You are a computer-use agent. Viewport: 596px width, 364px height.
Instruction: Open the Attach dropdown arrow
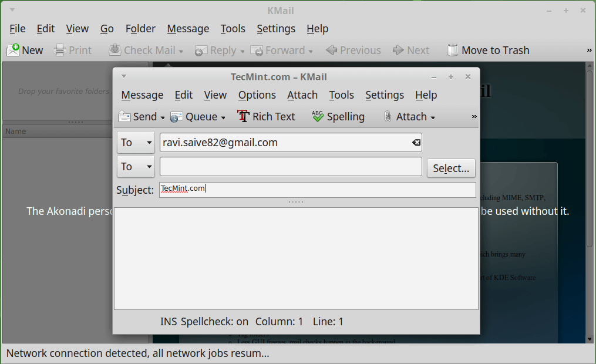point(433,118)
